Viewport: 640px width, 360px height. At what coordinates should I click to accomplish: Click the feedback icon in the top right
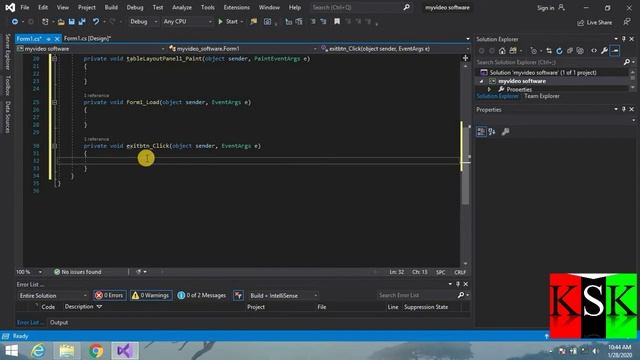click(627, 22)
